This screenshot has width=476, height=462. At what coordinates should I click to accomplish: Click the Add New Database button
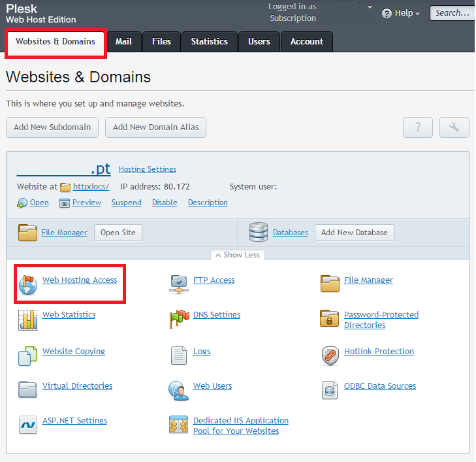[x=354, y=233]
